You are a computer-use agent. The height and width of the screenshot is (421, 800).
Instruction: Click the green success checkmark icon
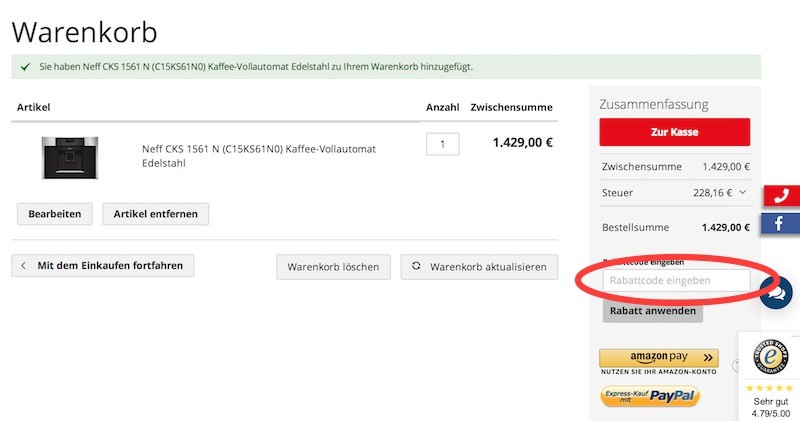26,67
